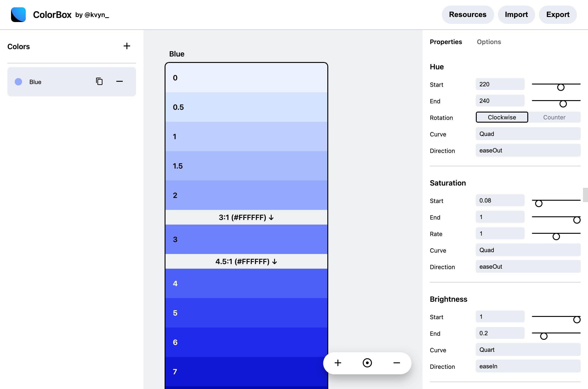The height and width of the screenshot is (389, 588).
Task: Open the Hue Curve Quad dropdown
Action: pyautogui.click(x=528, y=134)
